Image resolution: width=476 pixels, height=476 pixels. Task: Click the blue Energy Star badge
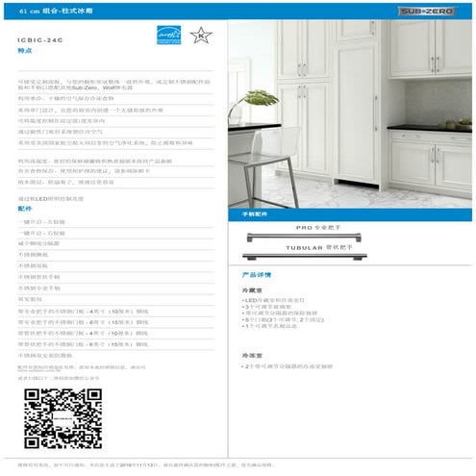click(168, 35)
